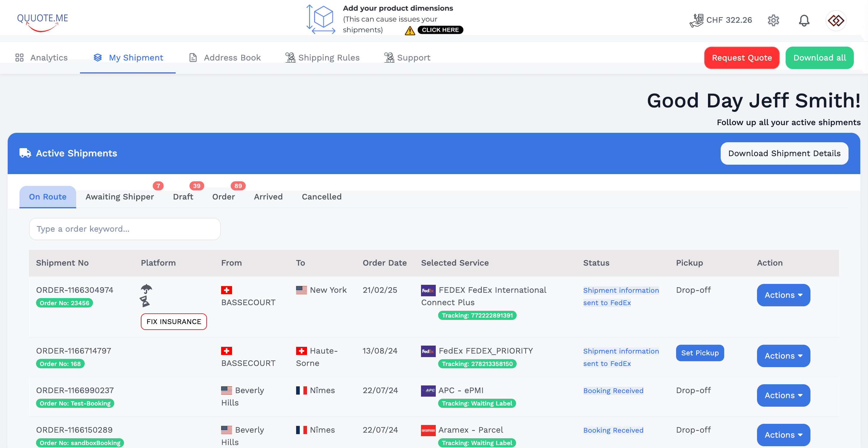
Task: Select the Cancelled tab
Action: coord(322,197)
